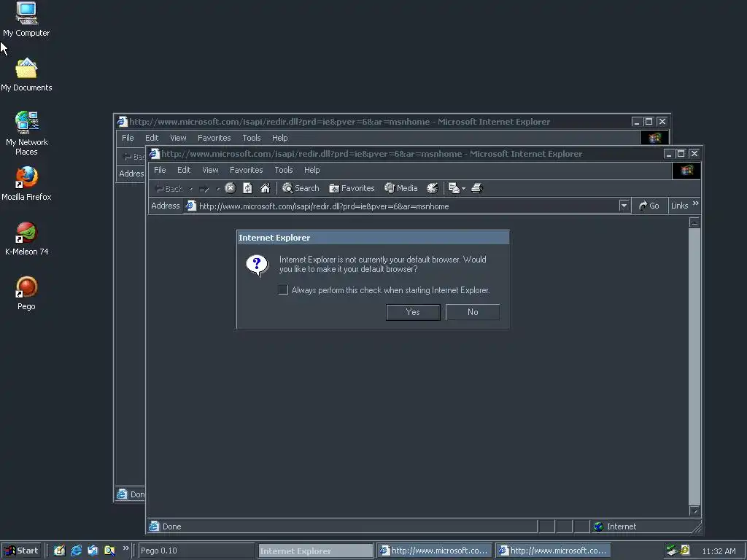Click the Windows logo throbber in front window
This screenshot has height=560, width=747.
click(686, 171)
